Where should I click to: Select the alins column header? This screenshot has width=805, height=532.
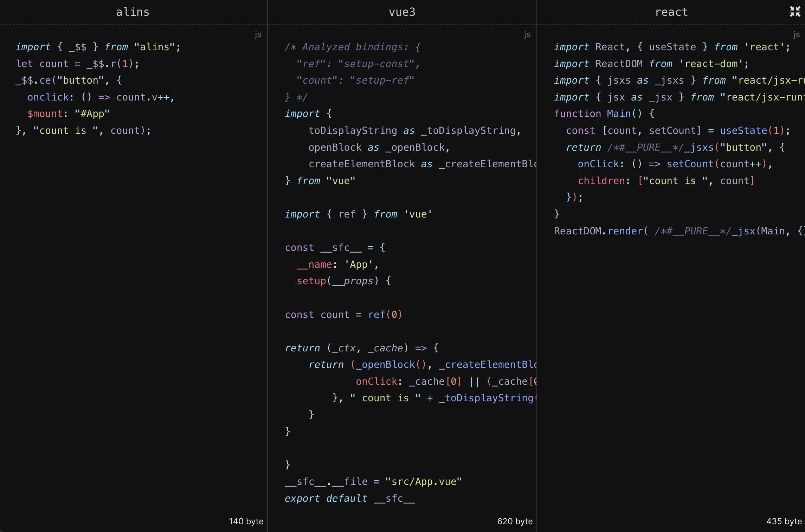pyautogui.click(x=133, y=12)
